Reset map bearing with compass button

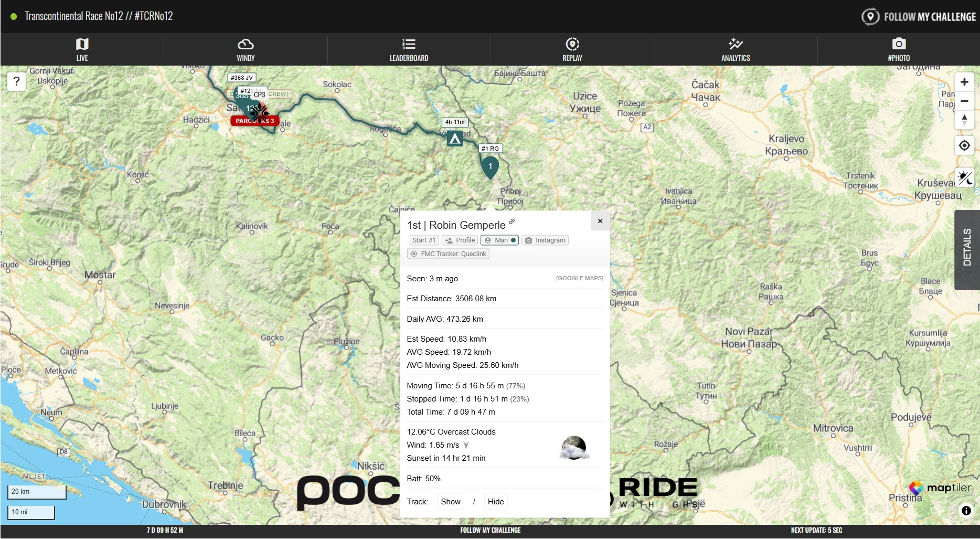pos(964,120)
